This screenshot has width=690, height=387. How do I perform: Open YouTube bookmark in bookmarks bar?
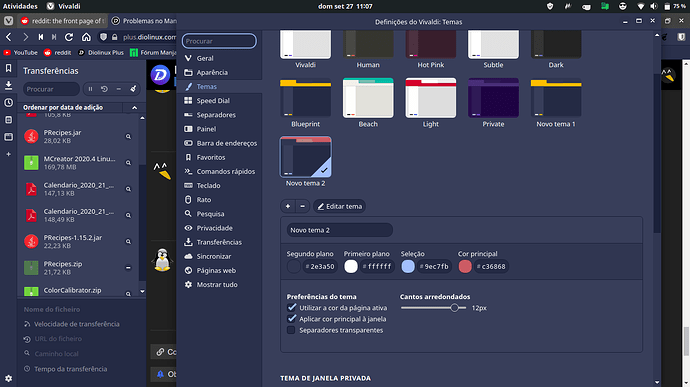tap(20, 52)
